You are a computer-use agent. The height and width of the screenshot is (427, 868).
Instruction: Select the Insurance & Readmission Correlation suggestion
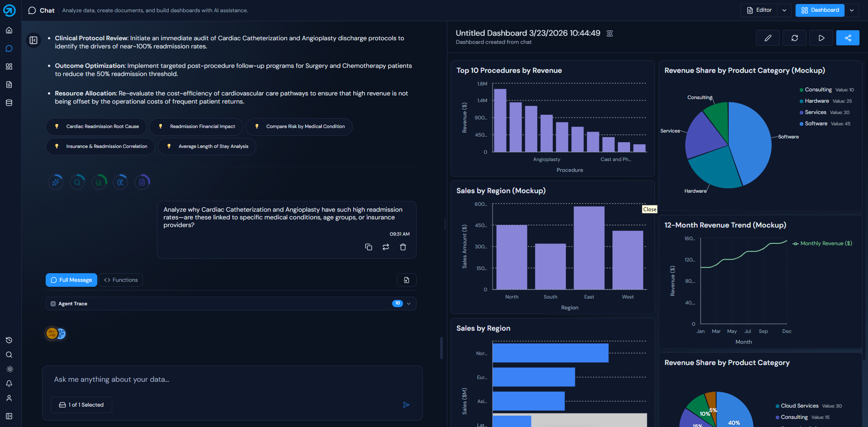pos(100,147)
